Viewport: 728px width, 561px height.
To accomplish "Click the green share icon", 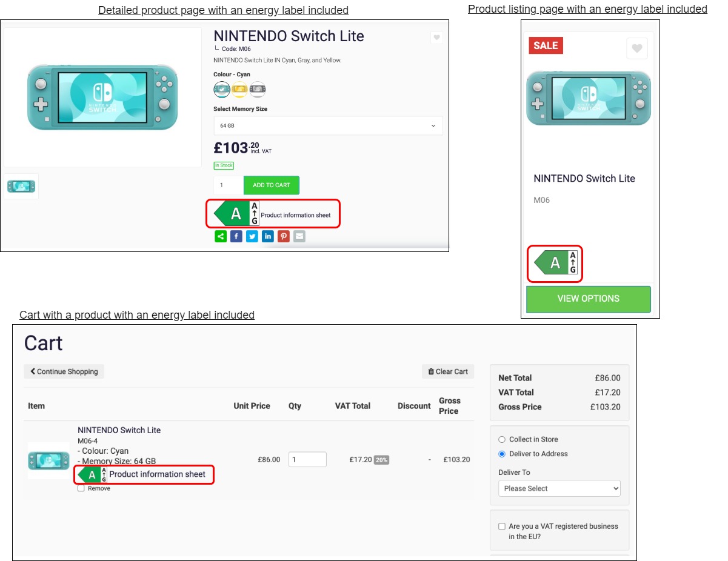I will (x=221, y=236).
